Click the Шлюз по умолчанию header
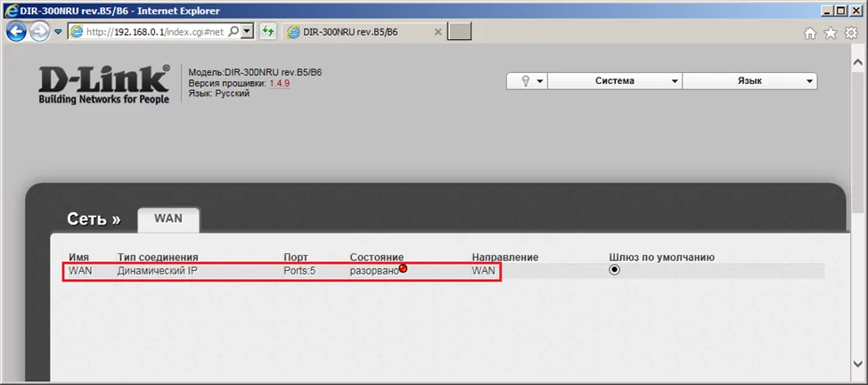868x385 pixels. pyautogui.click(x=662, y=258)
